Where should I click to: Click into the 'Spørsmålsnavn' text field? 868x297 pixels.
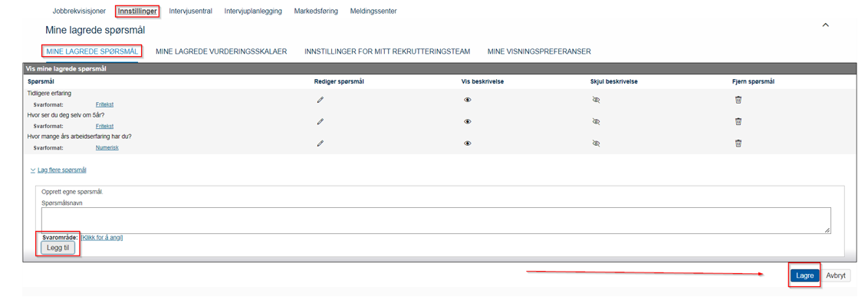[x=436, y=220]
